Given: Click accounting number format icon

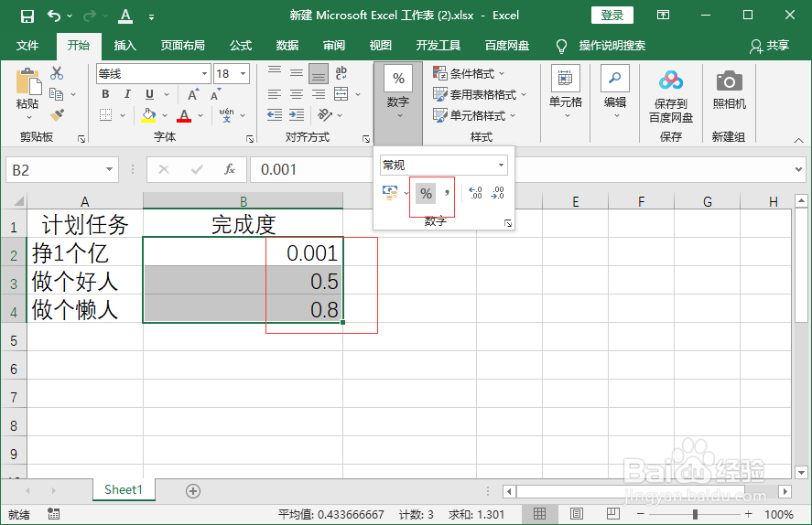Looking at the screenshot, I should pyautogui.click(x=390, y=193).
